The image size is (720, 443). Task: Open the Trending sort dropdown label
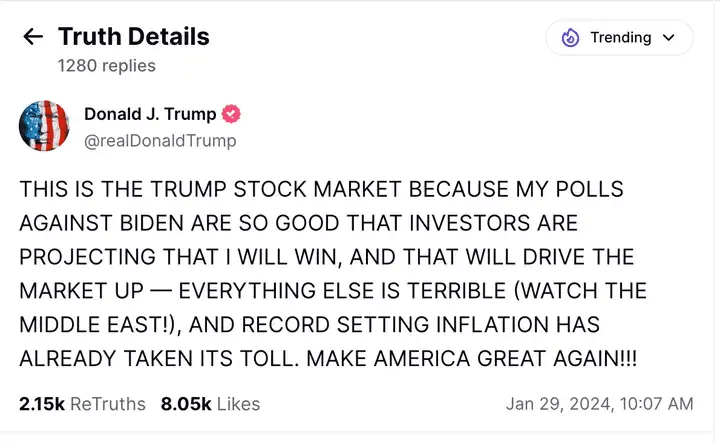point(620,38)
